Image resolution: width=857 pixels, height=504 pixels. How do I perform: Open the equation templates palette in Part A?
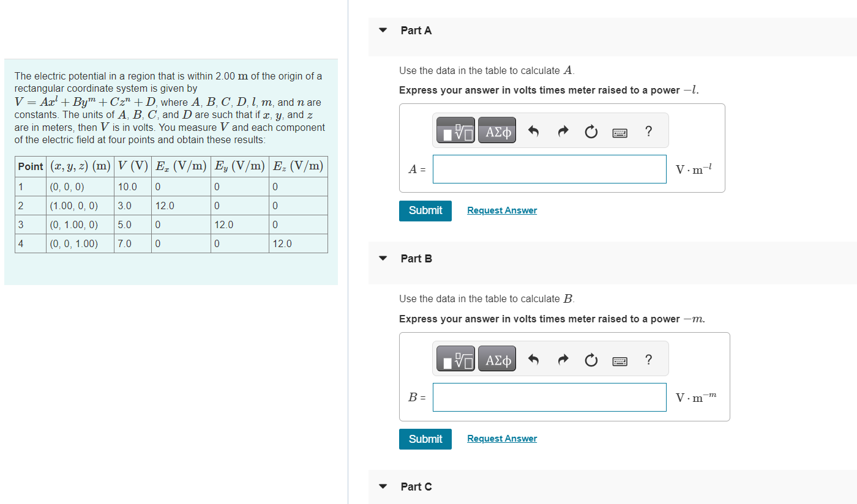pyautogui.click(x=455, y=130)
